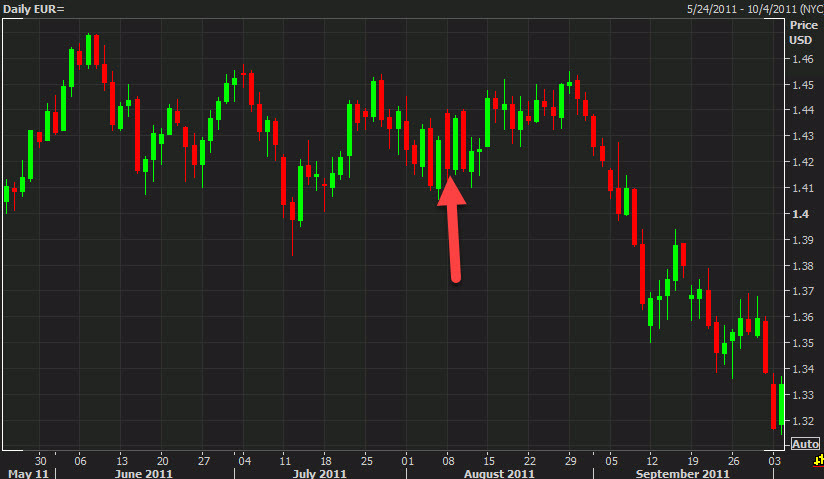Click the 30 date tick label
The width and height of the screenshot is (824, 479).
(x=40, y=461)
